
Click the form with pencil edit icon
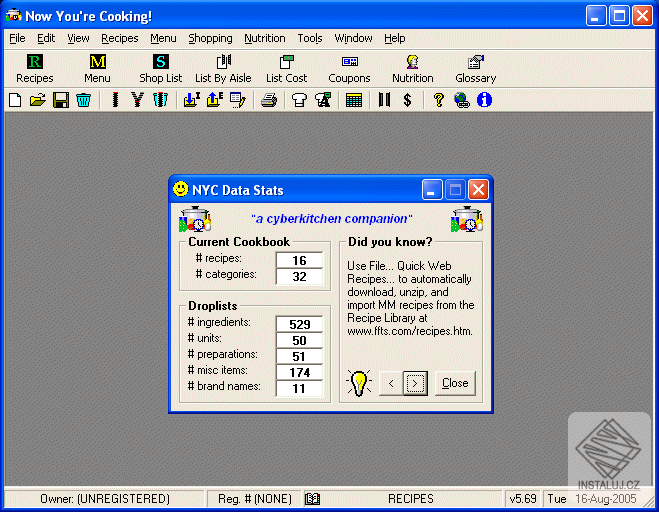(237, 100)
